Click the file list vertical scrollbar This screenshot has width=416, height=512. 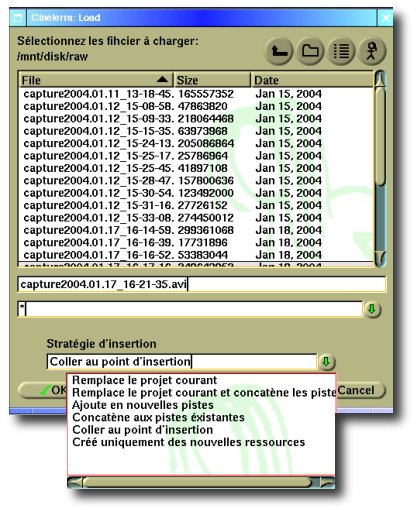click(380, 168)
